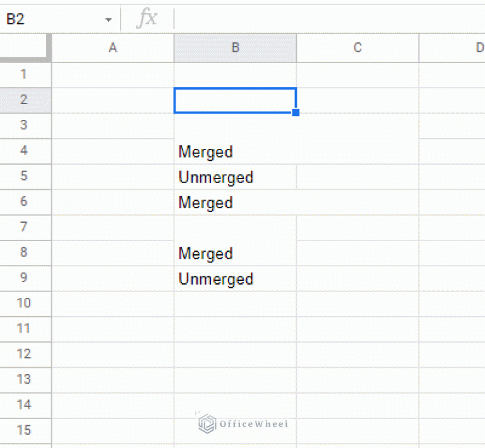Select the Unmerged cell in row 9
This screenshot has height=448, width=485.
(x=236, y=279)
